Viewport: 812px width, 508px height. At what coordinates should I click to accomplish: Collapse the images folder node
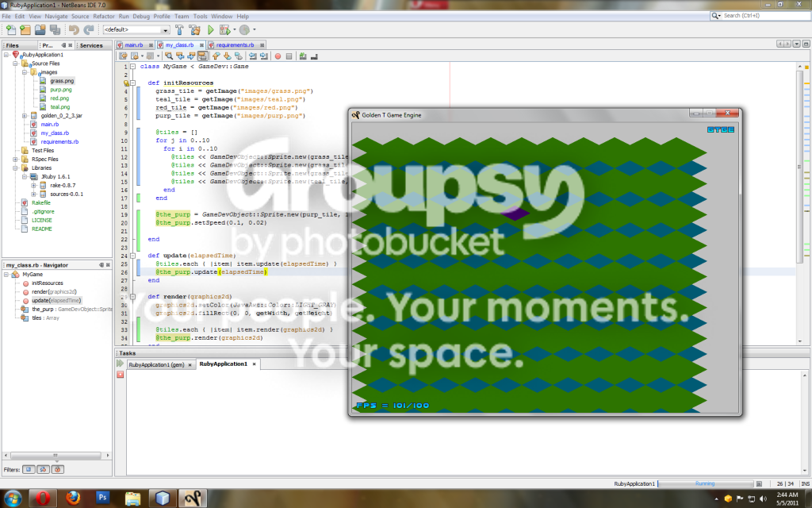coord(25,72)
